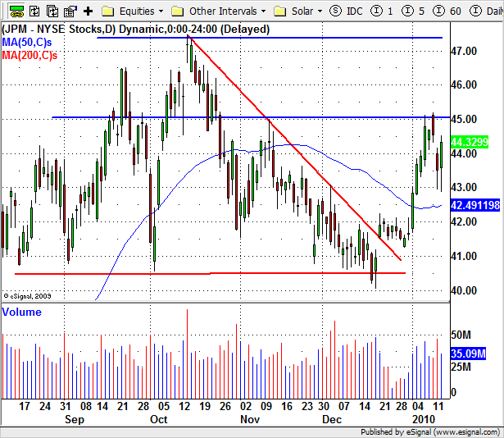
Task: Click the green chain link symbol icon
Action: [x=16, y=11]
